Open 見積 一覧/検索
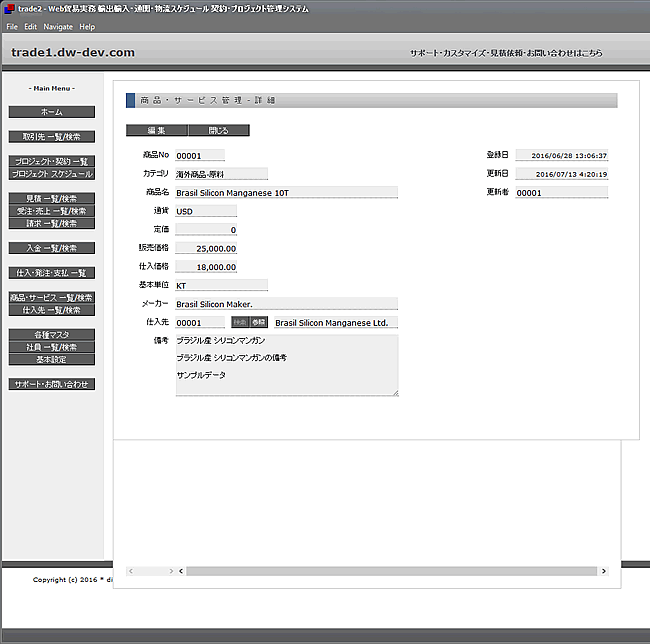 point(52,199)
